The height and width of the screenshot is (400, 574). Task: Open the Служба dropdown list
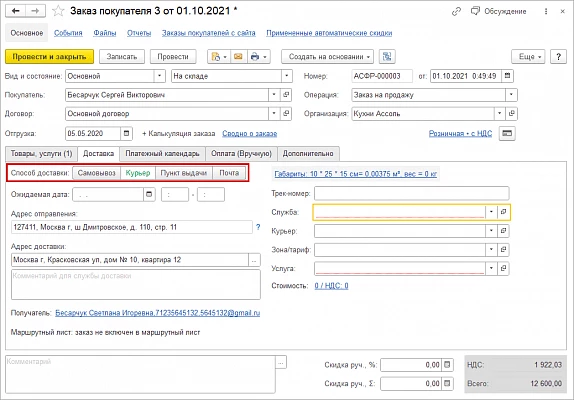[x=491, y=212]
